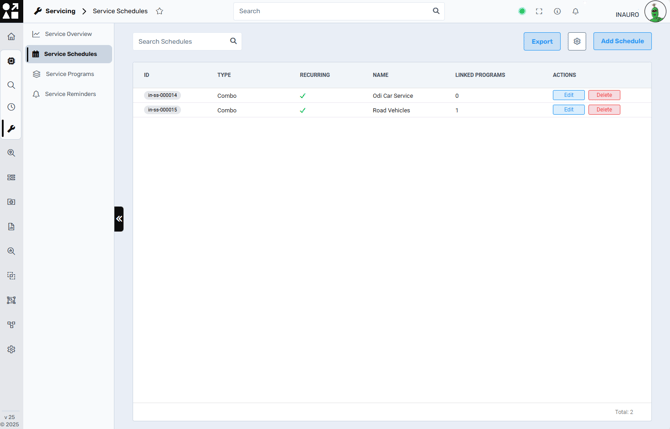670x429 pixels.
Task: Click the clock history icon in sidebar
Action: pos(11,107)
